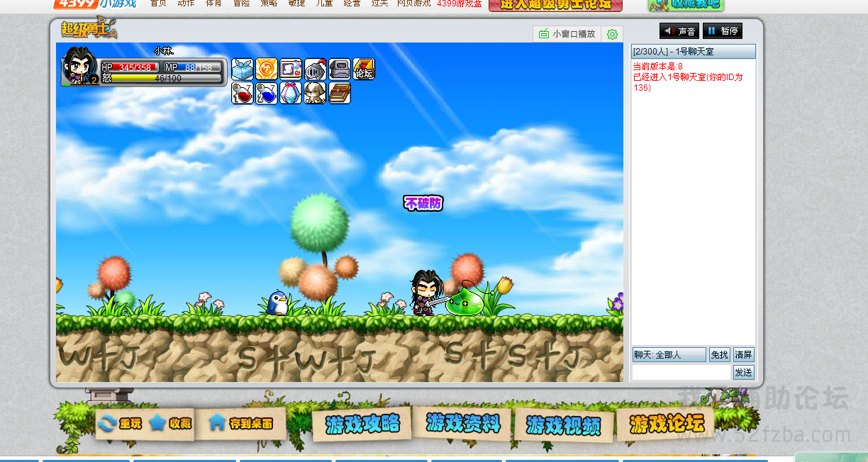Open the 游戏攻略 tab

(x=362, y=424)
